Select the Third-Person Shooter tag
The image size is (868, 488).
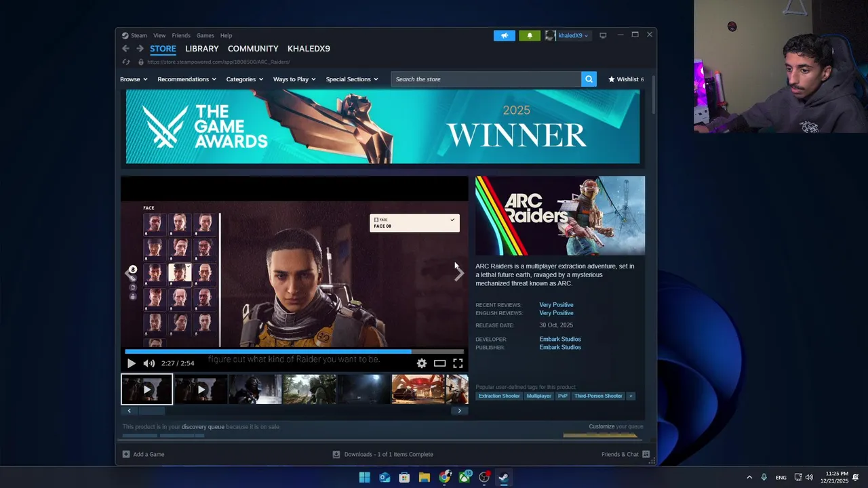click(x=598, y=396)
